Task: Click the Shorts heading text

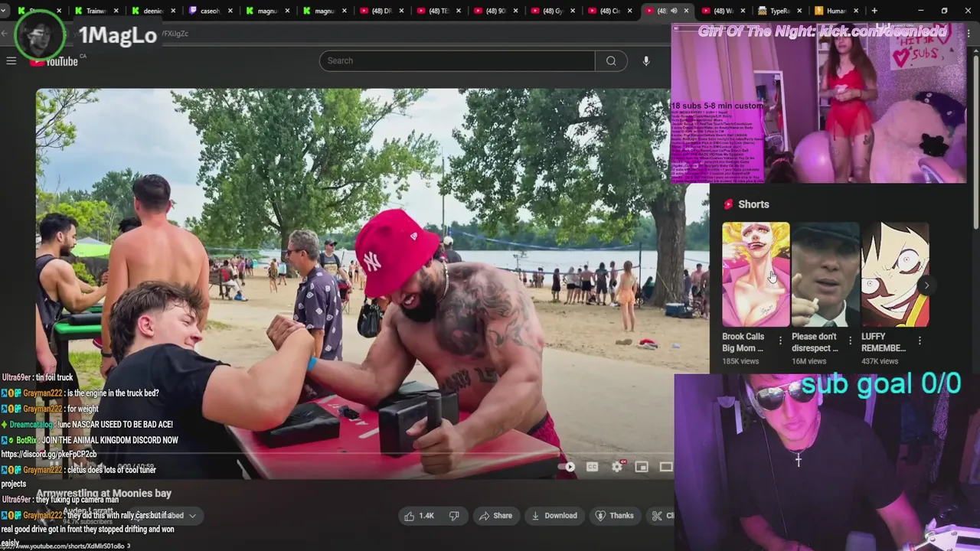Action: point(753,204)
